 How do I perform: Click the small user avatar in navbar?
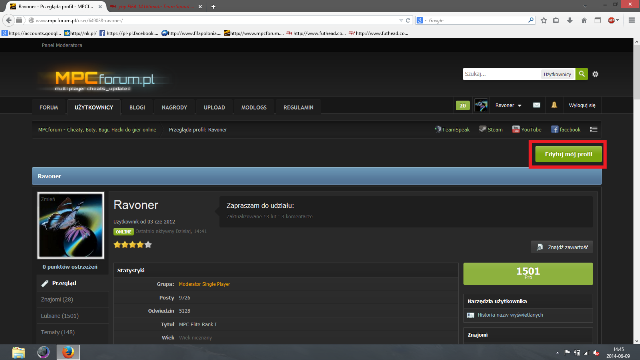tap(481, 105)
